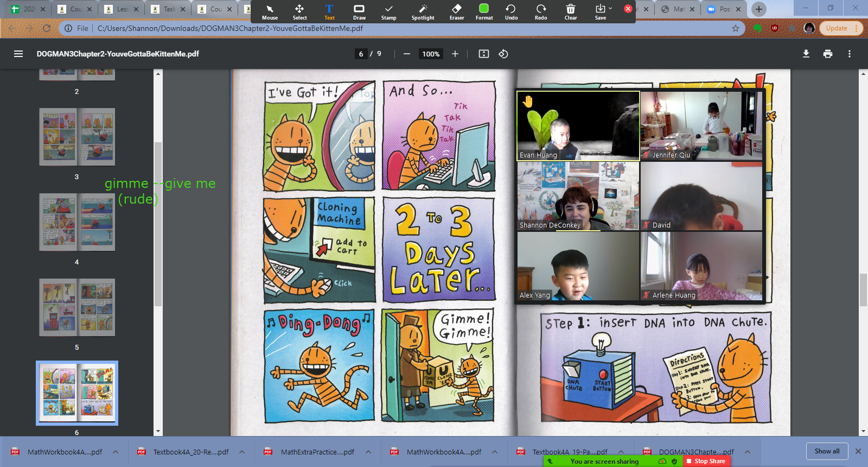Zoom out of the PDF
This screenshot has width=868, height=467.
[407, 54]
